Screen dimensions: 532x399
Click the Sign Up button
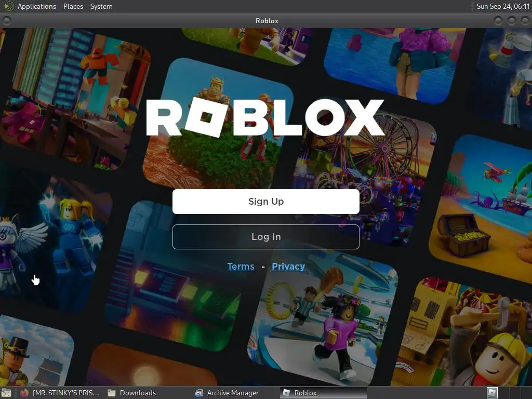point(265,202)
